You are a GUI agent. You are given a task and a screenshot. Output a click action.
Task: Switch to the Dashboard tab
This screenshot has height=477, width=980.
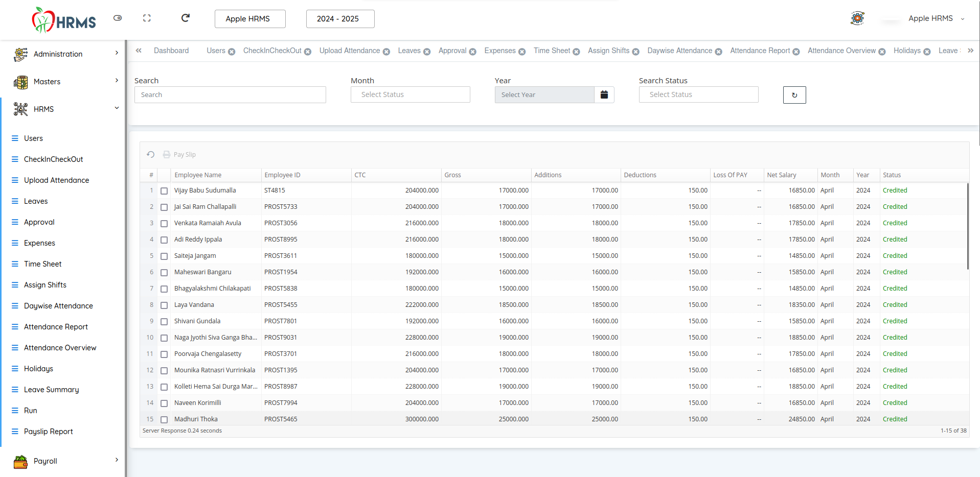(x=171, y=51)
